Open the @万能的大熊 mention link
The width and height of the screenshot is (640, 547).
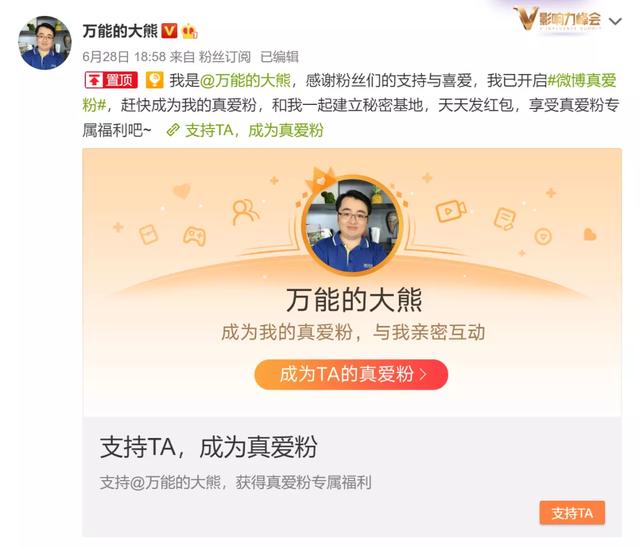click(x=245, y=80)
